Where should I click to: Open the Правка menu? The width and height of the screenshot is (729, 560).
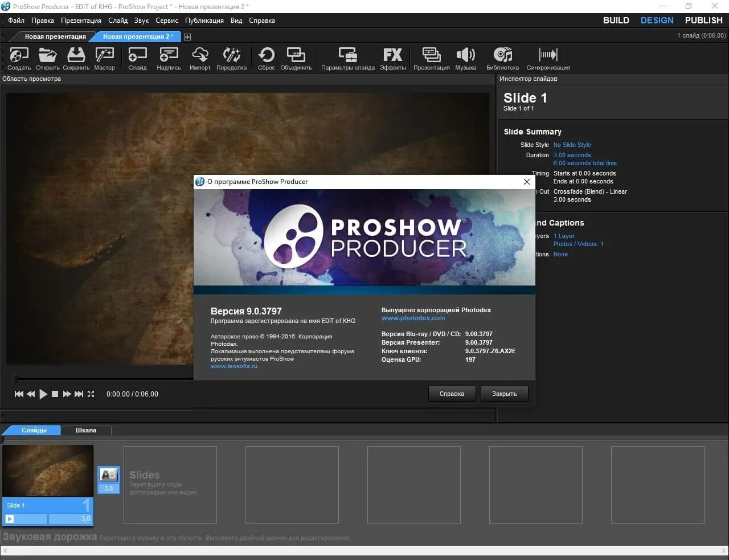pyautogui.click(x=43, y=21)
